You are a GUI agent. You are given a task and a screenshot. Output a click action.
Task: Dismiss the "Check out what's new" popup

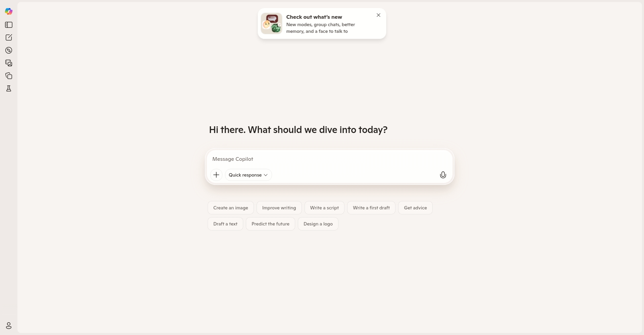point(378,15)
